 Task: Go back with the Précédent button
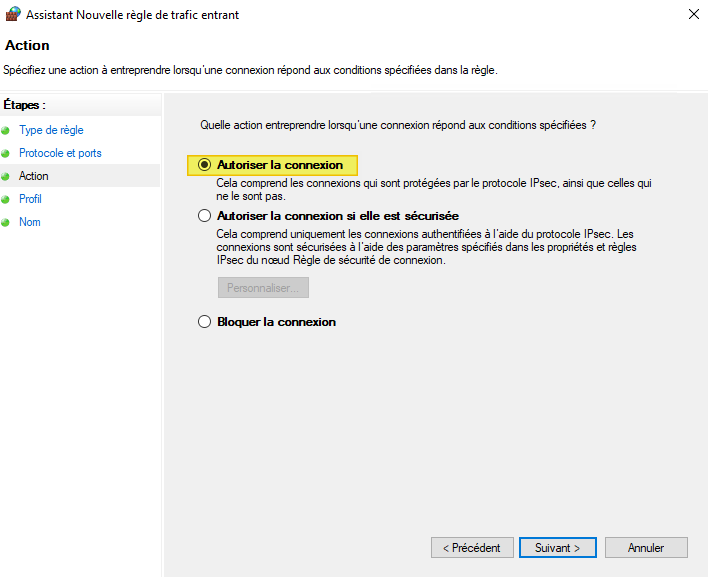(472, 548)
